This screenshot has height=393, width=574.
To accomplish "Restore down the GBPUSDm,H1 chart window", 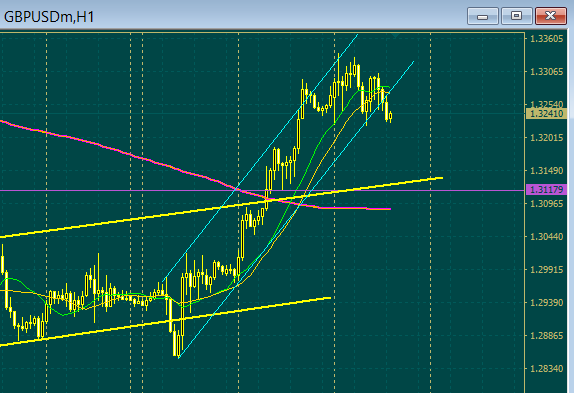I will pyautogui.click(x=517, y=16).
